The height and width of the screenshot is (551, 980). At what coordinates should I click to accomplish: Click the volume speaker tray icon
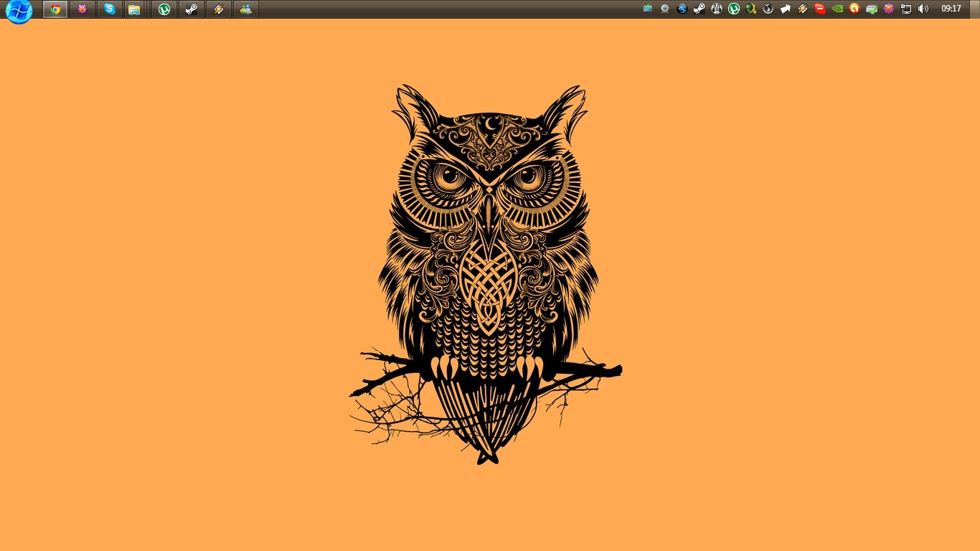(923, 9)
